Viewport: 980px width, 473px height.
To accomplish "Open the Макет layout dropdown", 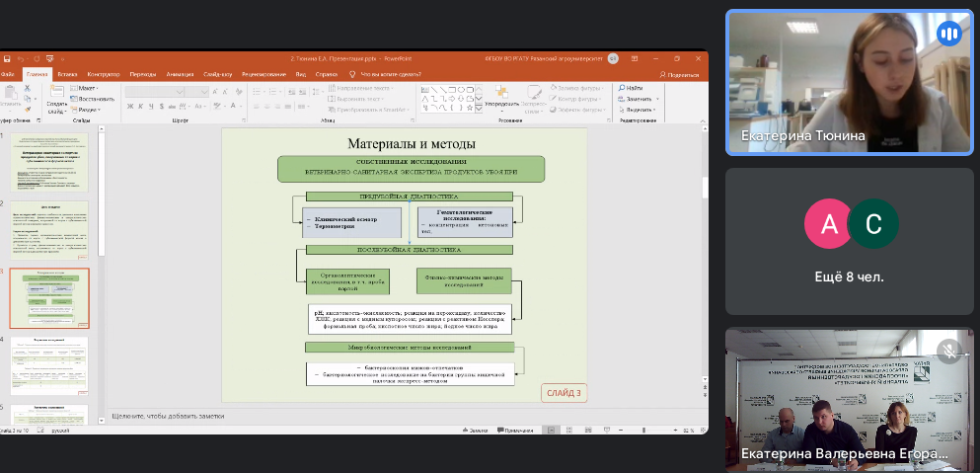I will 84,88.
